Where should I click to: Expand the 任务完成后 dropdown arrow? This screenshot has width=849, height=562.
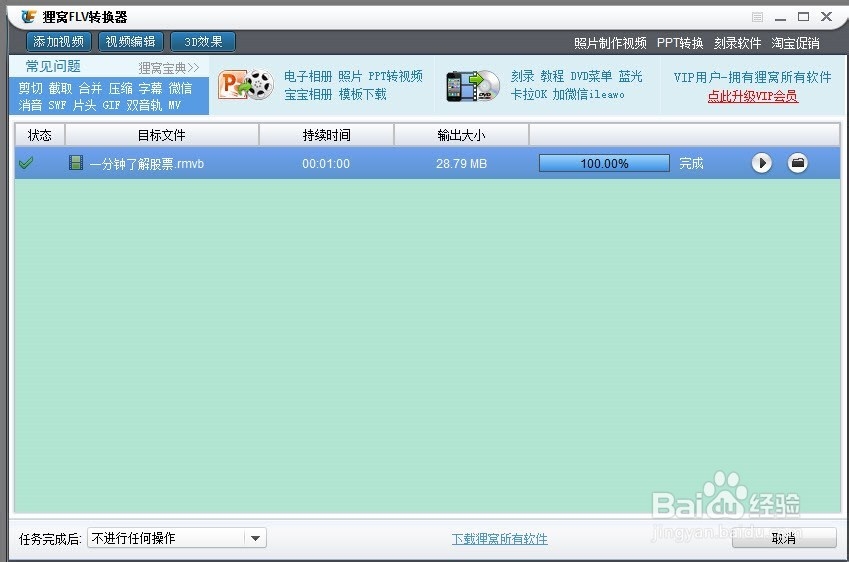coord(255,538)
